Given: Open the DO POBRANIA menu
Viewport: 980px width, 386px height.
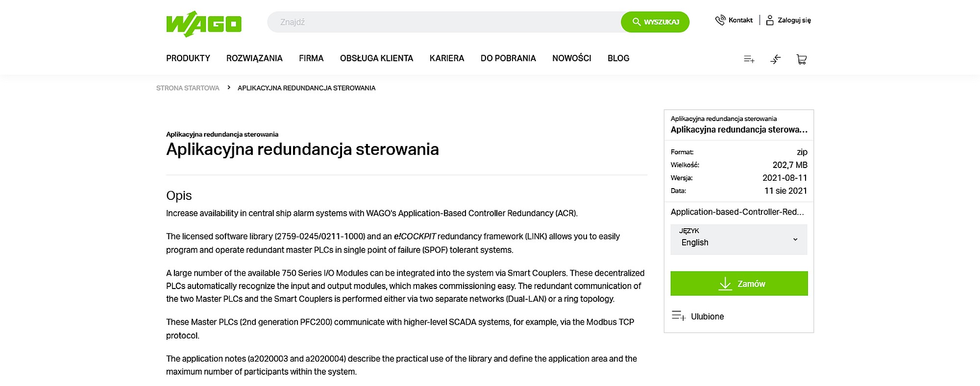Looking at the screenshot, I should 508,58.
